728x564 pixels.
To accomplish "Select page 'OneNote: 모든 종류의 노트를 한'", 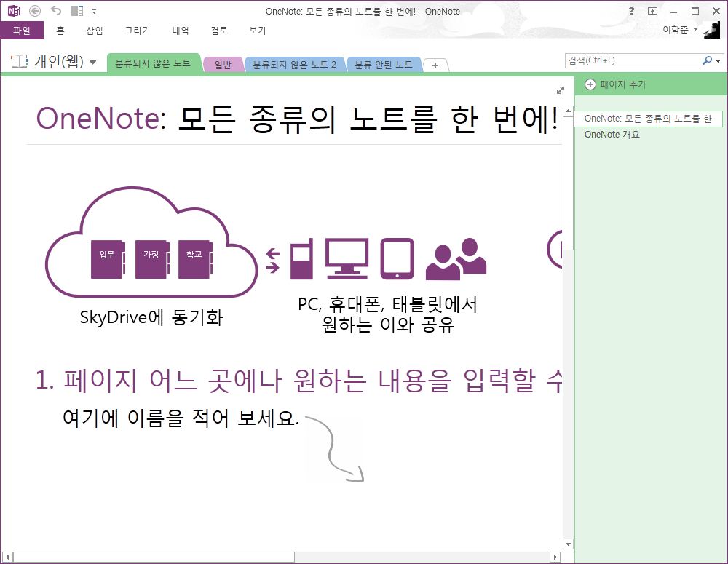I will (648, 119).
